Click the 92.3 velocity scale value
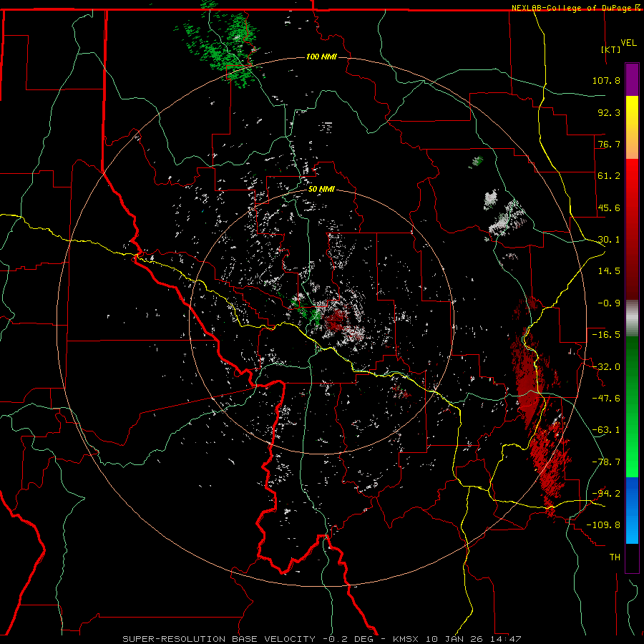The width and height of the screenshot is (644, 644). [609, 112]
